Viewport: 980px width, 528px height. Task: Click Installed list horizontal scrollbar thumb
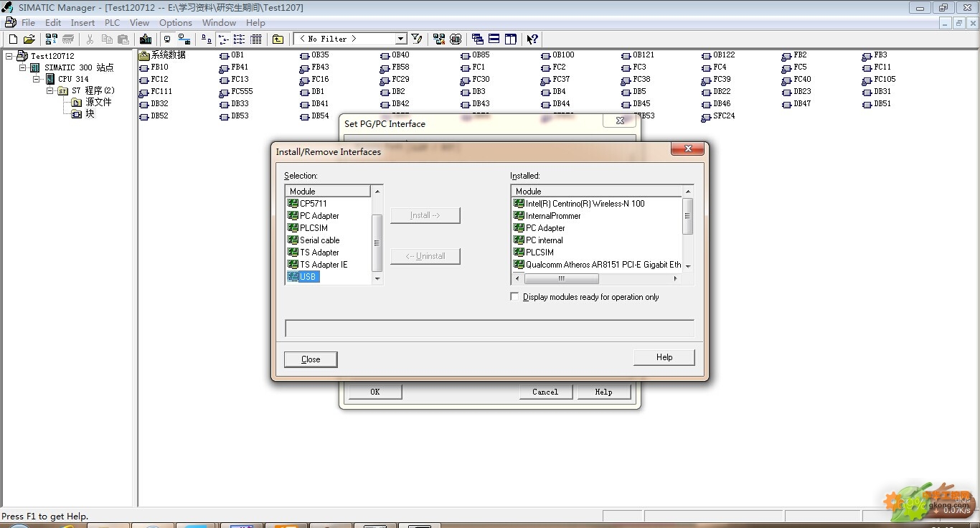coord(562,278)
